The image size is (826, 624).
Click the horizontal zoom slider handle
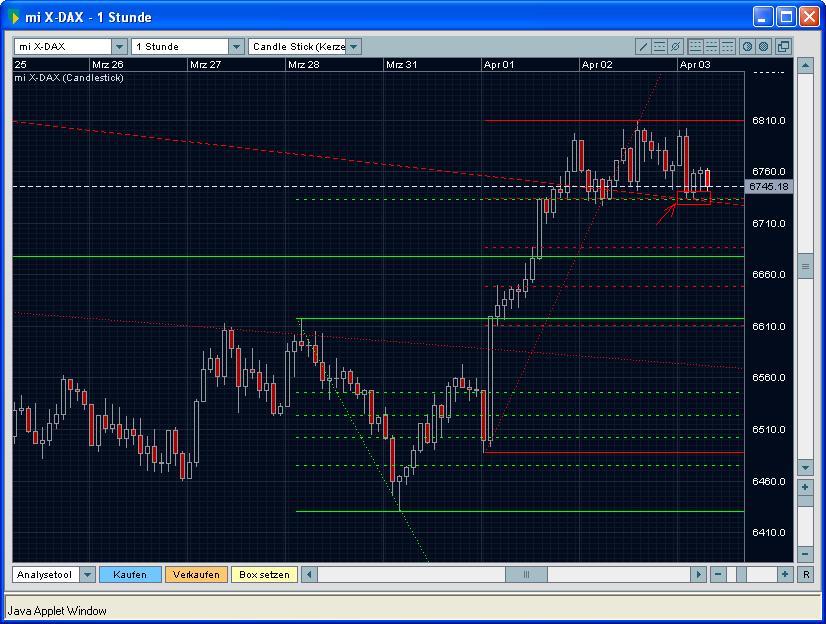[x=742, y=575]
